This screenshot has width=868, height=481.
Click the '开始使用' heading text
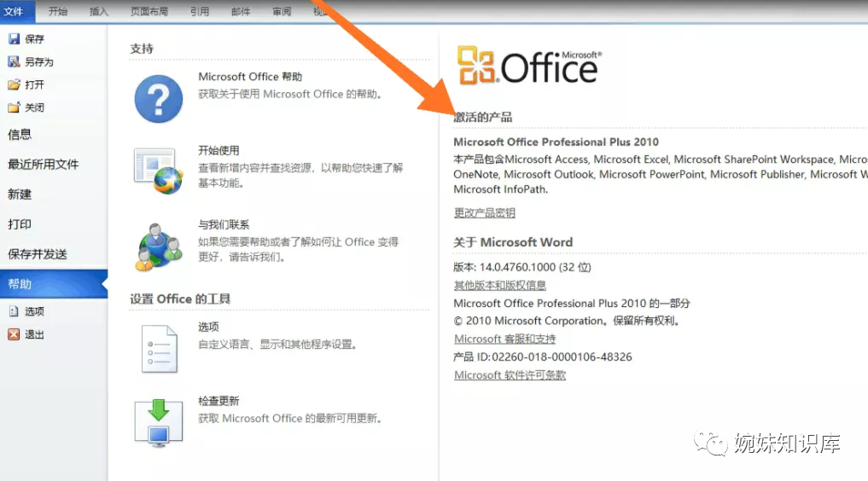218,150
